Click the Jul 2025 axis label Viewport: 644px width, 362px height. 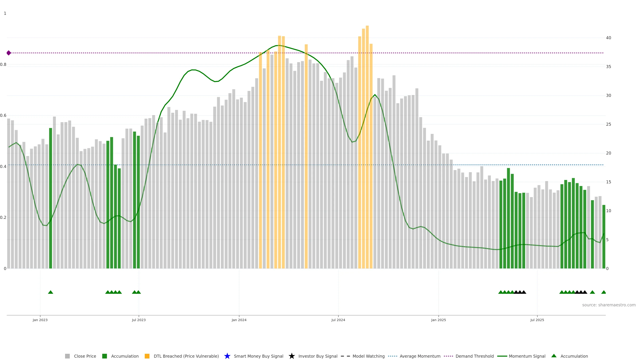click(537, 320)
